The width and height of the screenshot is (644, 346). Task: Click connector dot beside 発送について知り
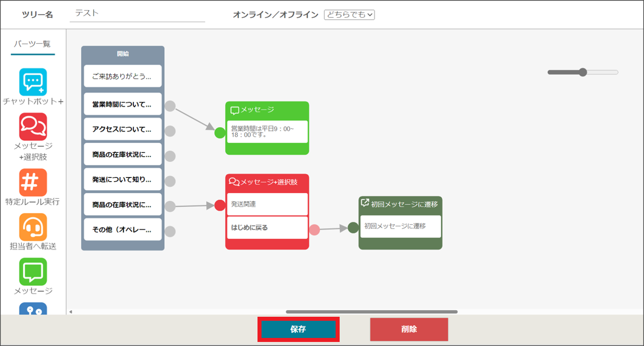pyautogui.click(x=170, y=181)
